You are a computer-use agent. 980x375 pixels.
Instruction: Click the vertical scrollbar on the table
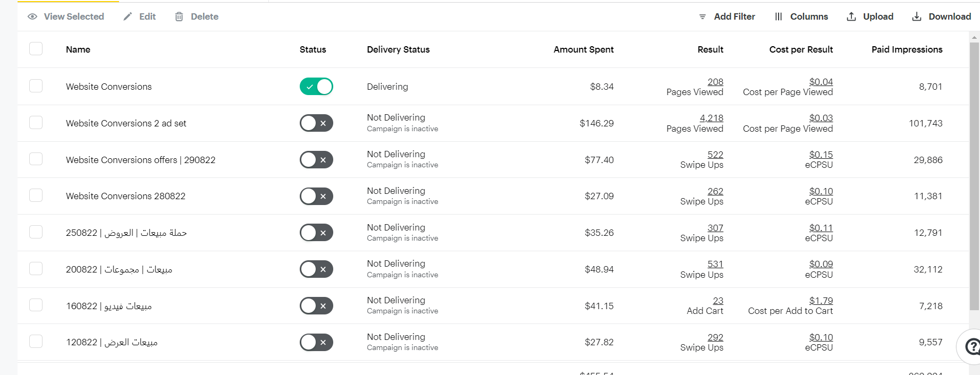coord(974,175)
